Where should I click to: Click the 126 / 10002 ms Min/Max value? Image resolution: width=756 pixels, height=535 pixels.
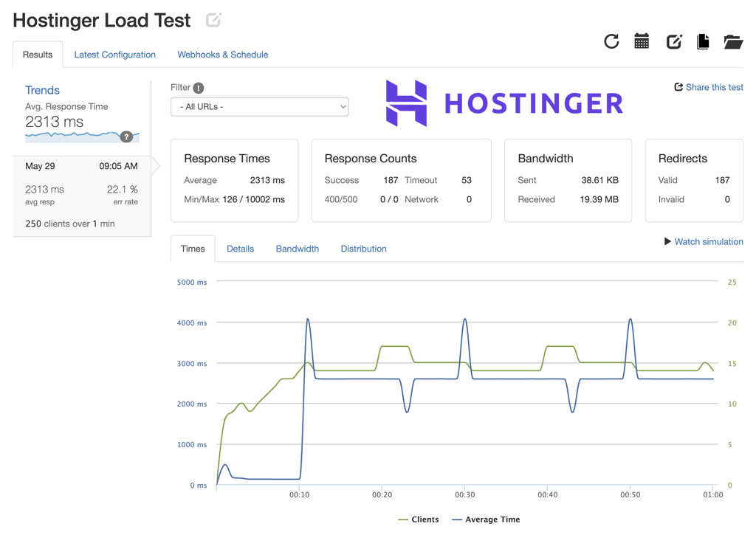point(254,199)
